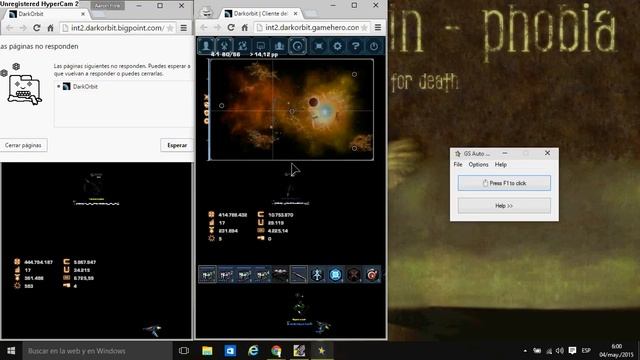The width and height of the screenshot is (640, 360).
Task: Open Chrome menu in right browser window
Action: [x=378, y=27]
